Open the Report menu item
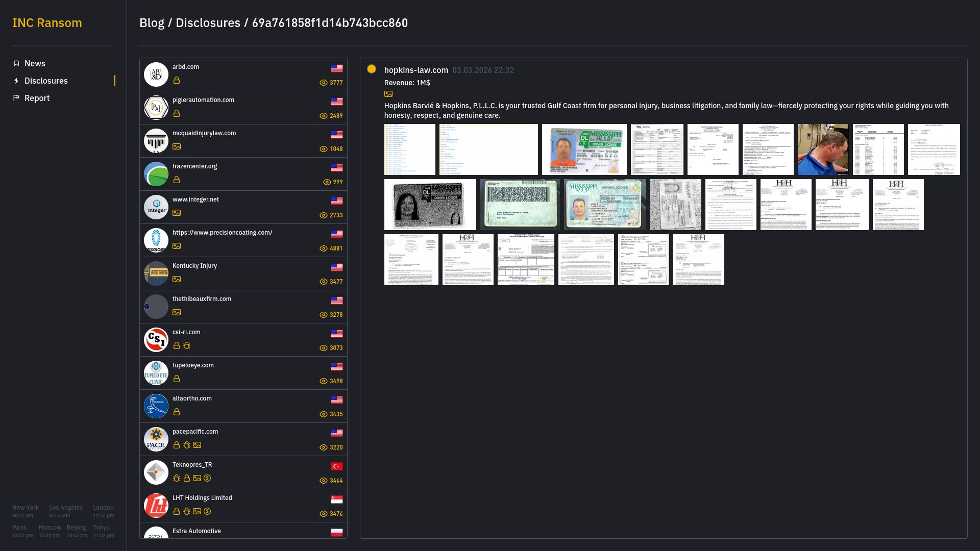Screen dimensions: 980x551 pos(37,98)
